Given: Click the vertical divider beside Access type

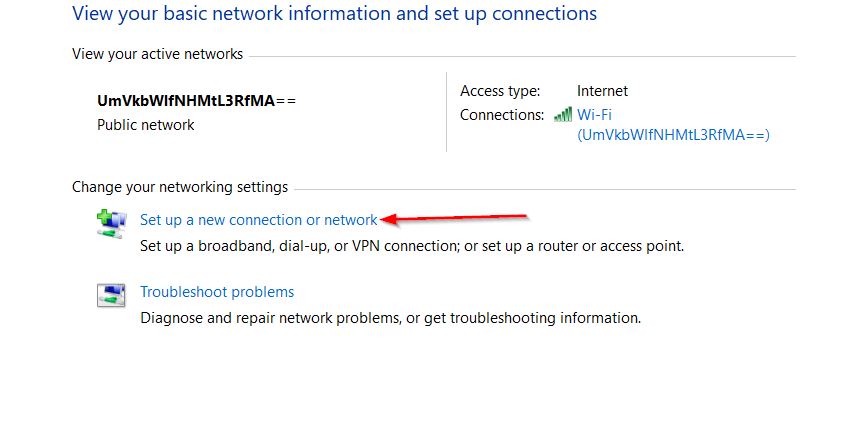Looking at the screenshot, I should 446,112.
